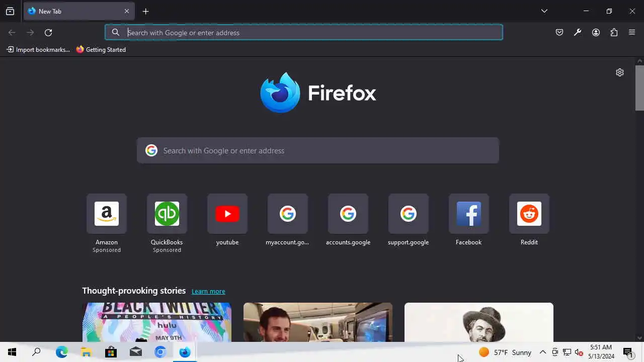Go forward one page
The image size is (644, 362).
[30, 33]
